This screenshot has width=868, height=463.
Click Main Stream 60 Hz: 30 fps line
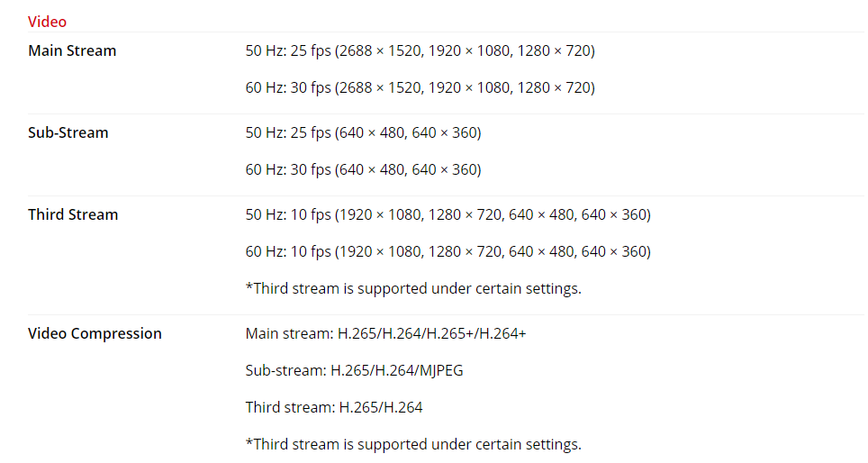[420, 87]
